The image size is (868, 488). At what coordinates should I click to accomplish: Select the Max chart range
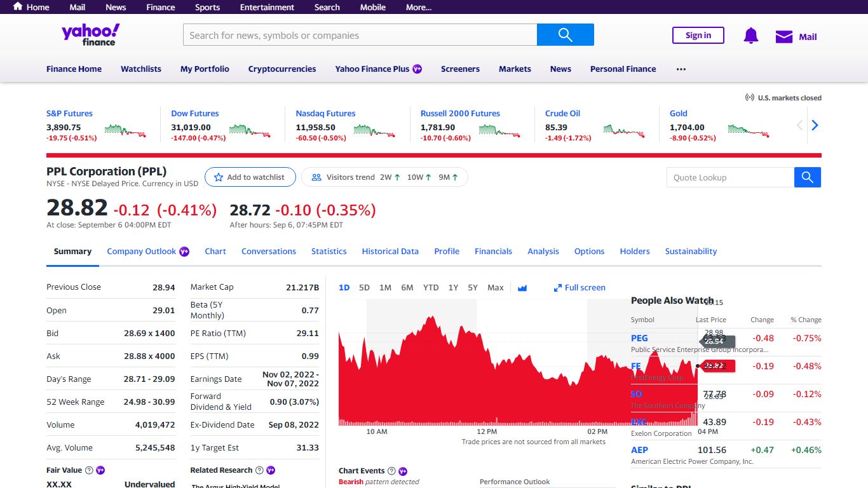[x=496, y=288]
